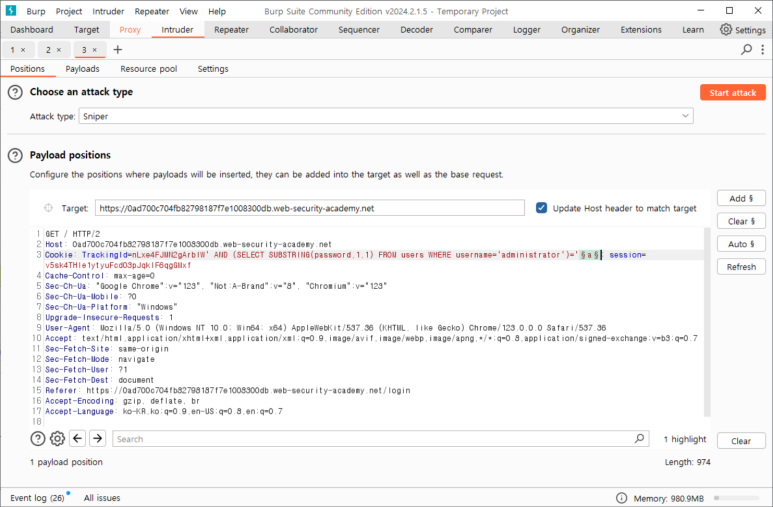Click the Refresh button
Image resolution: width=773 pixels, height=507 pixels.
click(x=741, y=267)
